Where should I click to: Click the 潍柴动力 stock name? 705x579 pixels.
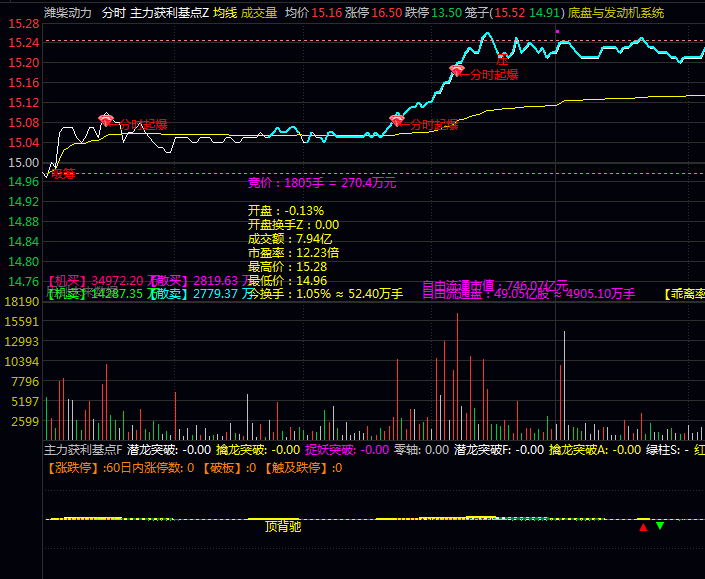pyautogui.click(x=69, y=13)
